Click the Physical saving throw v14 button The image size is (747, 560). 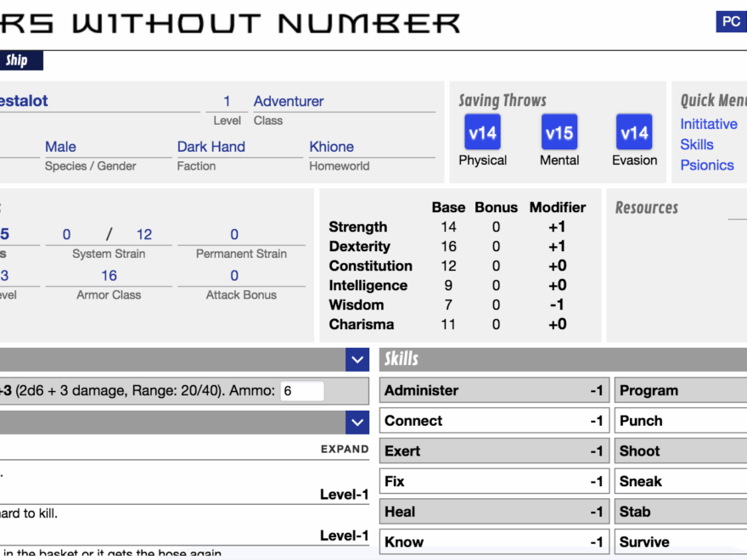(x=482, y=132)
